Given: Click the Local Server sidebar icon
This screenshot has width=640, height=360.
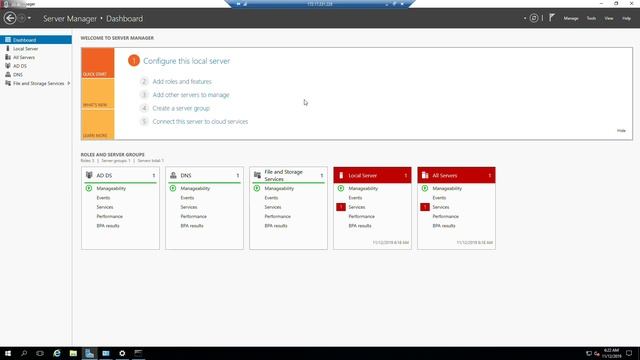Looking at the screenshot, I should [8, 48].
